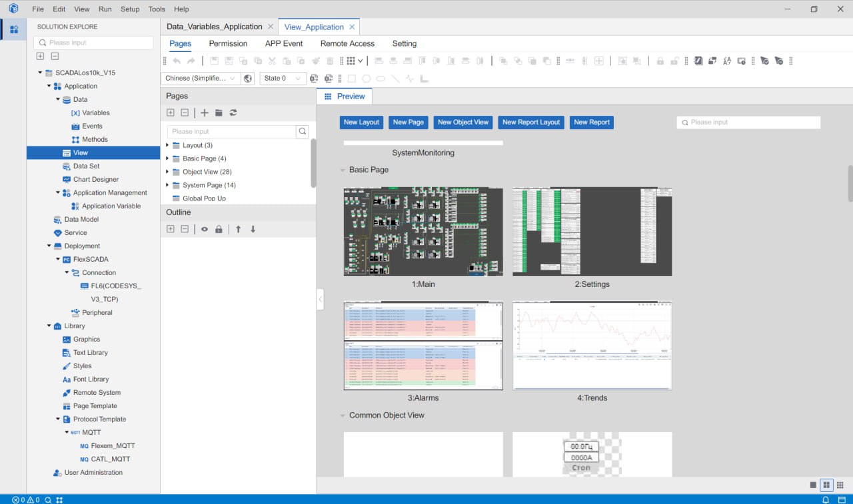Collapse the Common Object View section
853x504 pixels.
click(x=343, y=415)
